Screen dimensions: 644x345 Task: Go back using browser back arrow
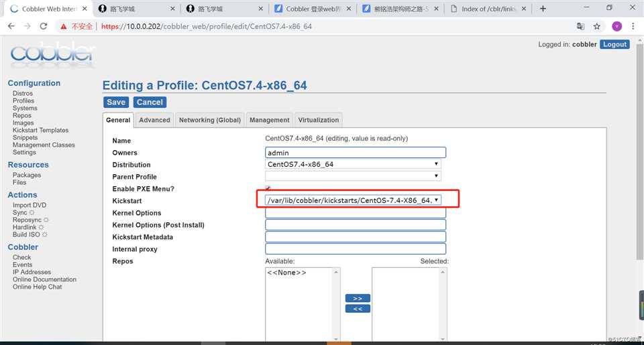(x=11, y=26)
